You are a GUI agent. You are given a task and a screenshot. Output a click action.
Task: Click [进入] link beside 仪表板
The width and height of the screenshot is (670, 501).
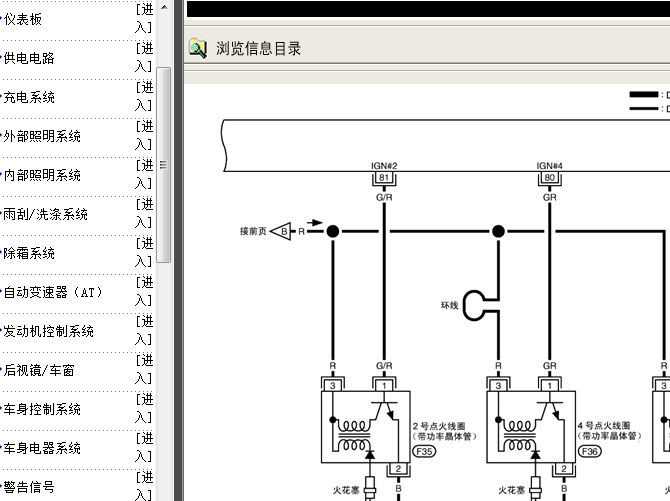(x=144, y=18)
